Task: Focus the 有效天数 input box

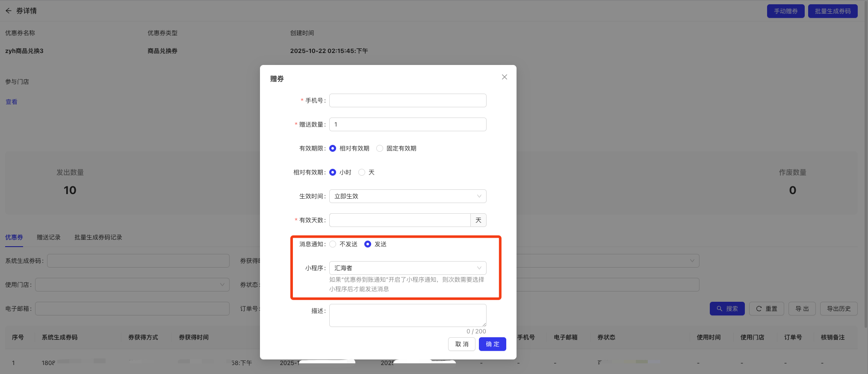Action: 400,220
